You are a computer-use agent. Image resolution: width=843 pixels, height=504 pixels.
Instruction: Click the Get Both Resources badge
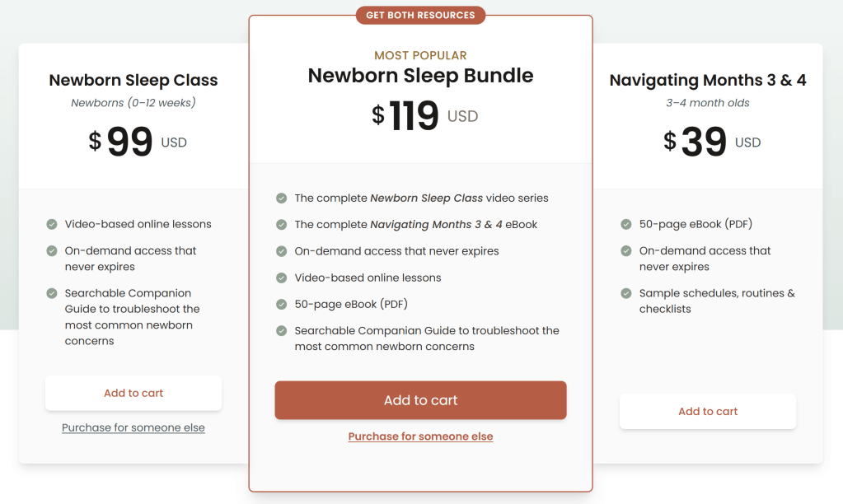pyautogui.click(x=420, y=15)
